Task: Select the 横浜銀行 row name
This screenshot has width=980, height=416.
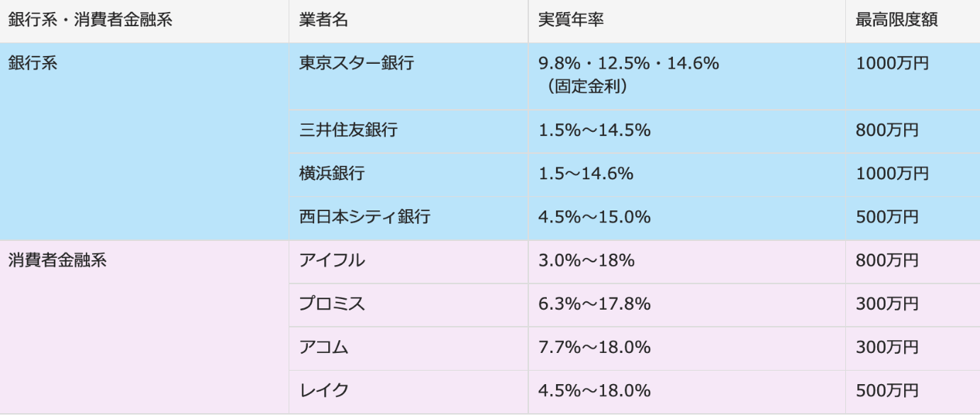Action: pos(332,174)
